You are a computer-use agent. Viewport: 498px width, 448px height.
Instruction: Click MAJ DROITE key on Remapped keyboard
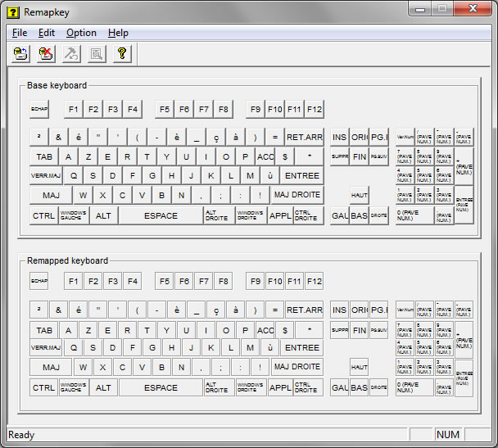click(297, 367)
